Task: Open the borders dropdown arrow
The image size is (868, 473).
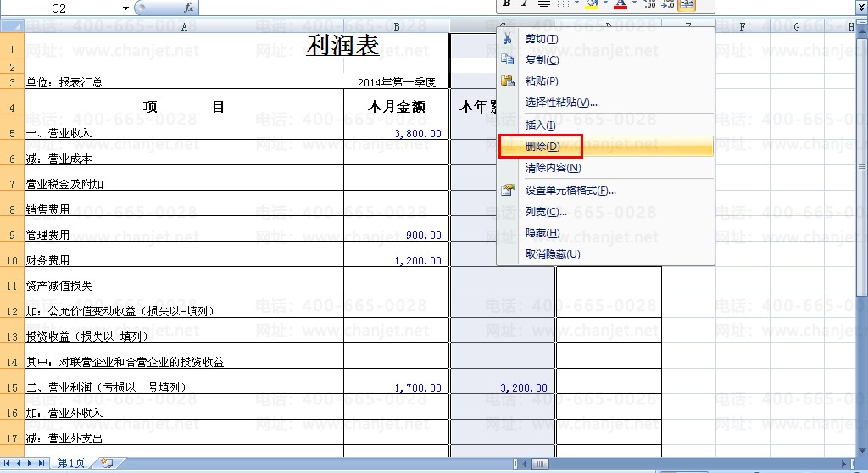Action: click(x=576, y=3)
